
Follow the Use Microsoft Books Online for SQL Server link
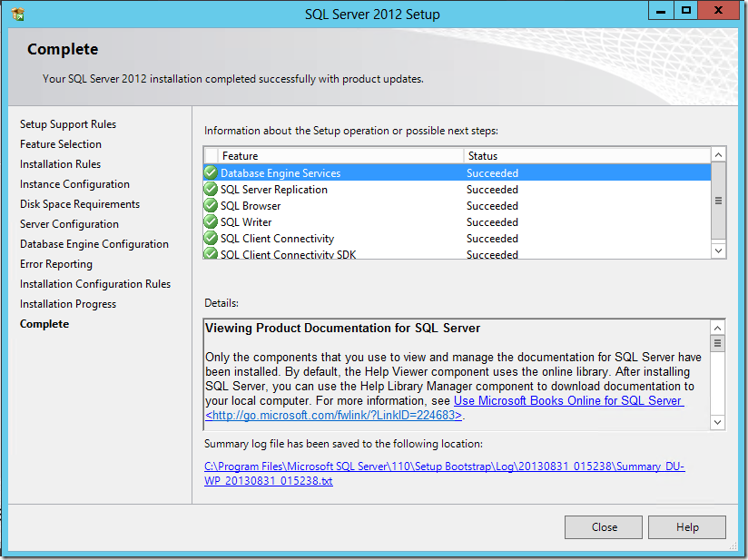click(568, 400)
